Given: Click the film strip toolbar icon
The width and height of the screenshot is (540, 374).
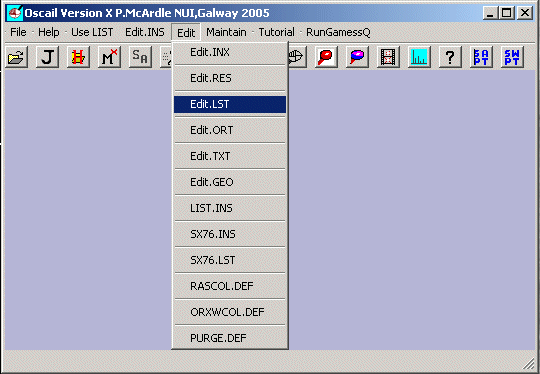Looking at the screenshot, I should 388,57.
